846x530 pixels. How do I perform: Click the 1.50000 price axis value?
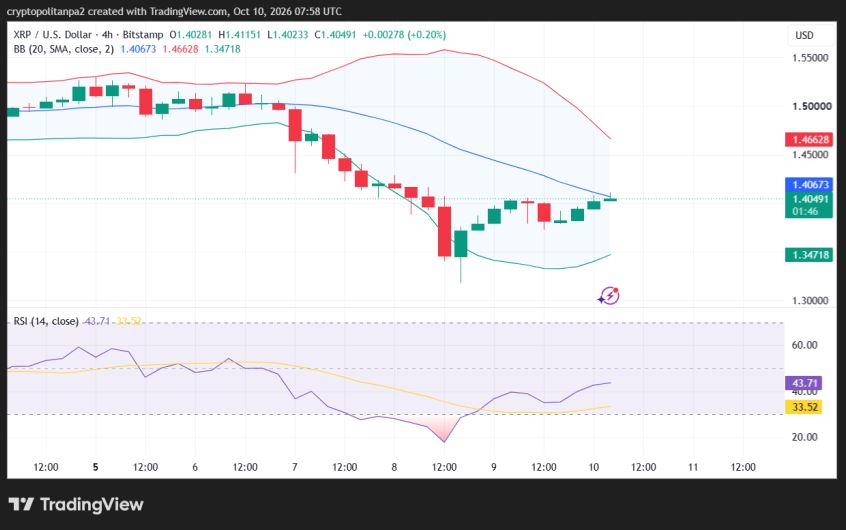tap(811, 106)
